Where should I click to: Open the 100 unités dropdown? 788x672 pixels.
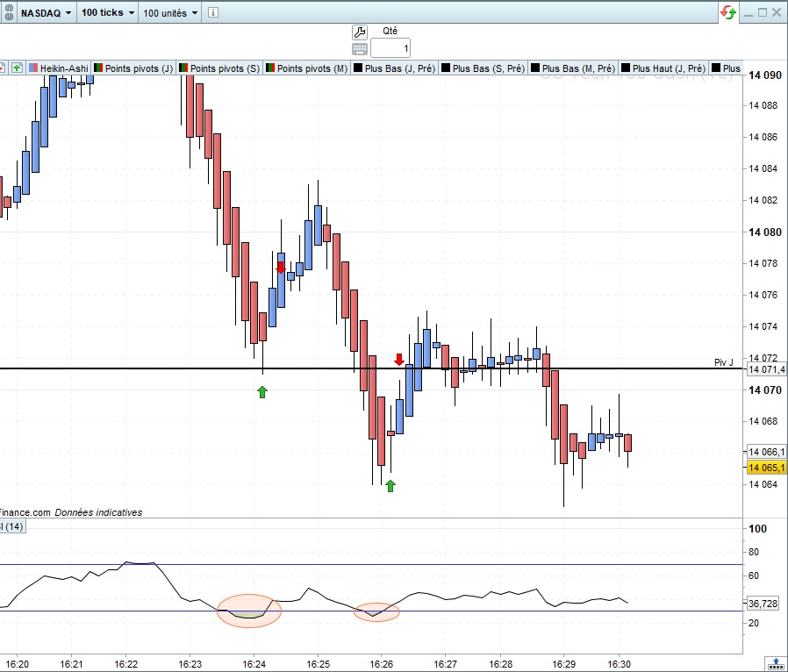170,13
